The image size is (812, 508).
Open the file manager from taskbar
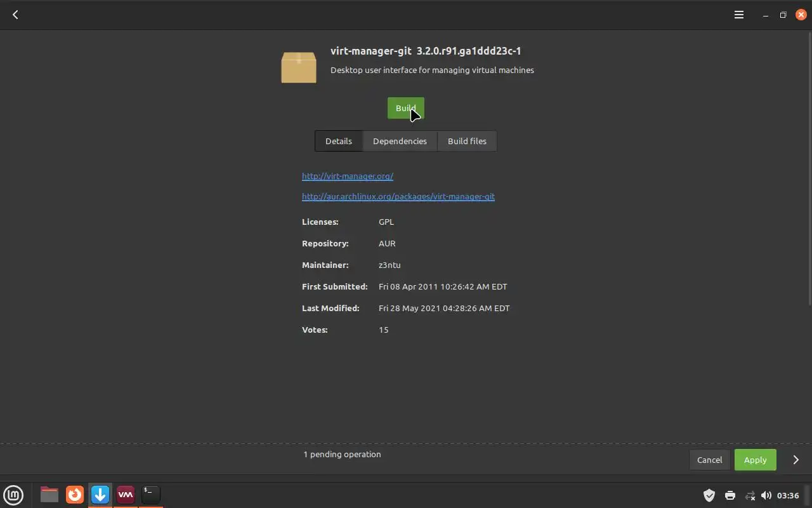(x=49, y=494)
